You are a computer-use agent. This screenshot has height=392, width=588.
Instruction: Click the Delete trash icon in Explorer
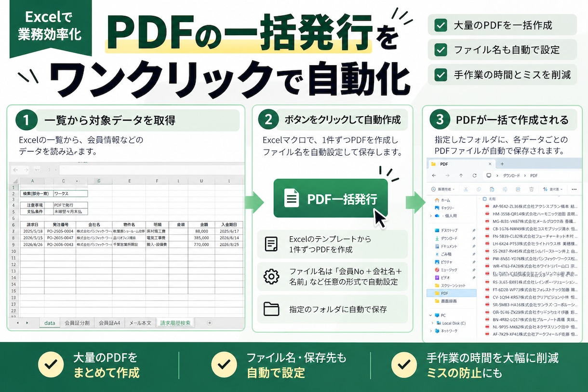click(531, 189)
